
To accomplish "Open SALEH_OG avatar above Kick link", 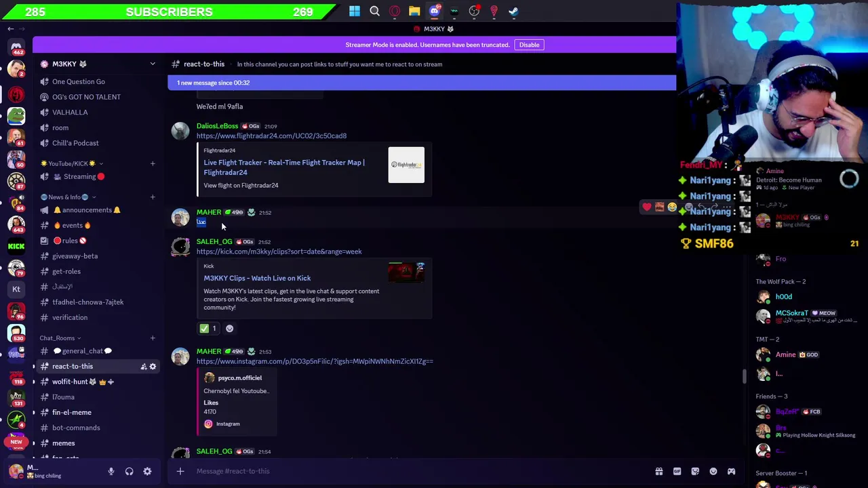I will coord(180,247).
